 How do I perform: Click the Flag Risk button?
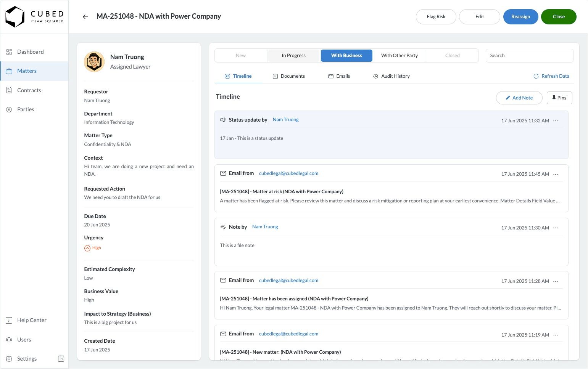436,17
